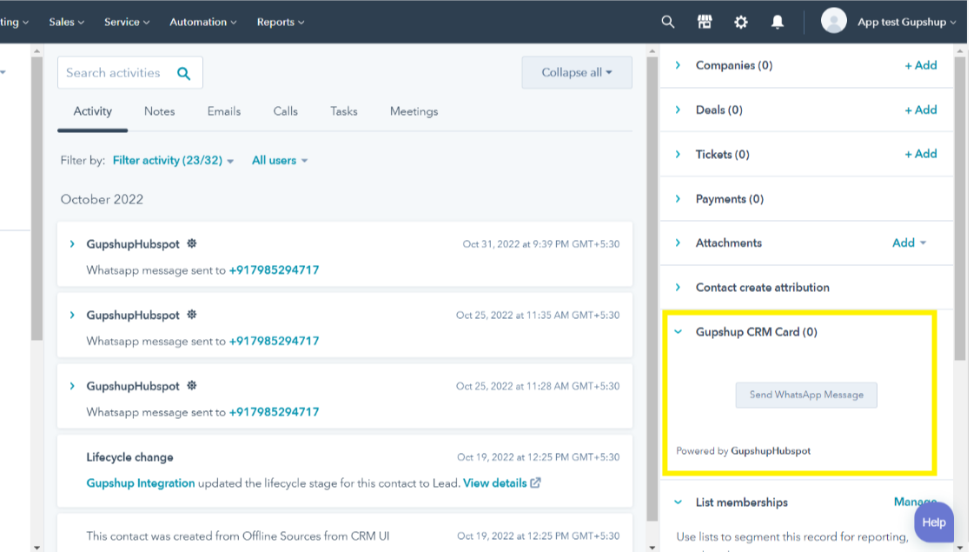Click the Send WhatsApp Message button
This screenshot has height=552, width=980.
(x=805, y=395)
